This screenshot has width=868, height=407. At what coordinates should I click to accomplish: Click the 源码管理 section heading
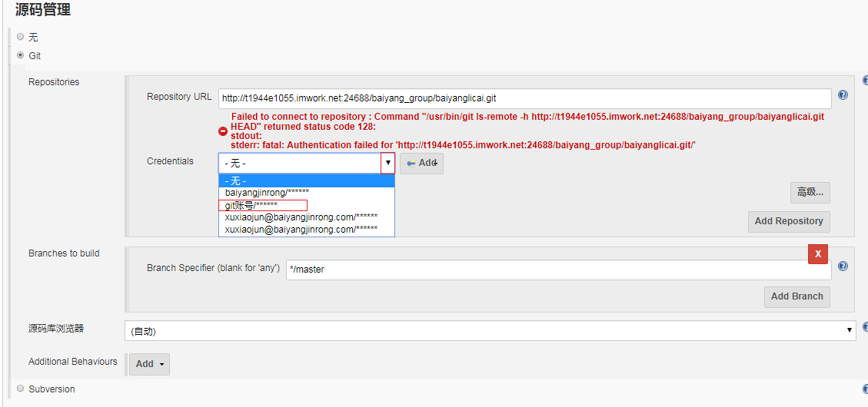(43, 9)
